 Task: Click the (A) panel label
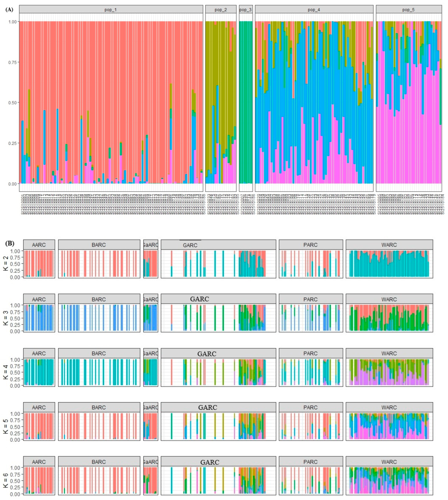(x=9, y=10)
